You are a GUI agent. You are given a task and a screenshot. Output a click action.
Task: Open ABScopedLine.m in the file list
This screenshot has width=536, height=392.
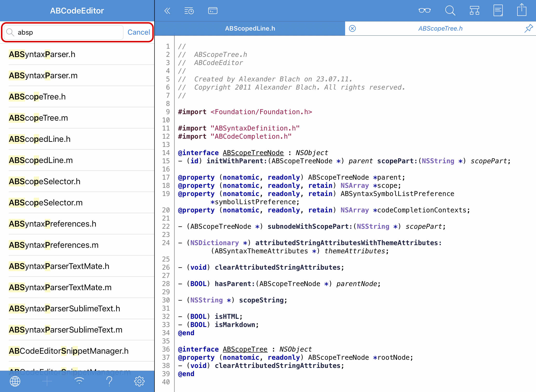click(77, 160)
